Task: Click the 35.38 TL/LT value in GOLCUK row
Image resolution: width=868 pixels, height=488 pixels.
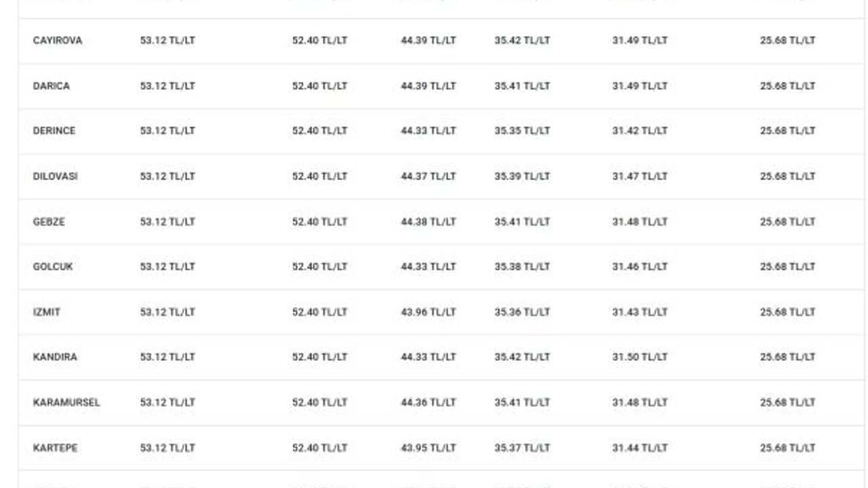Action: click(522, 266)
